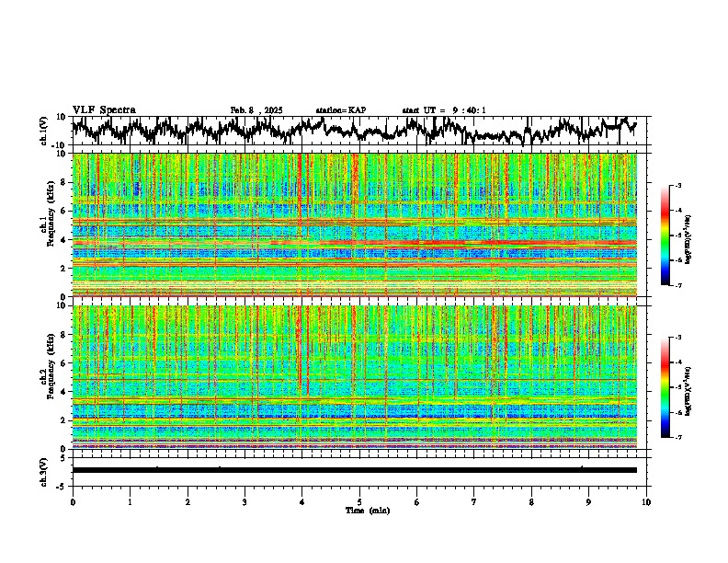Click the "2" tick on the Time axis
728x563 pixels.
pyautogui.click(x=188, y=502)
